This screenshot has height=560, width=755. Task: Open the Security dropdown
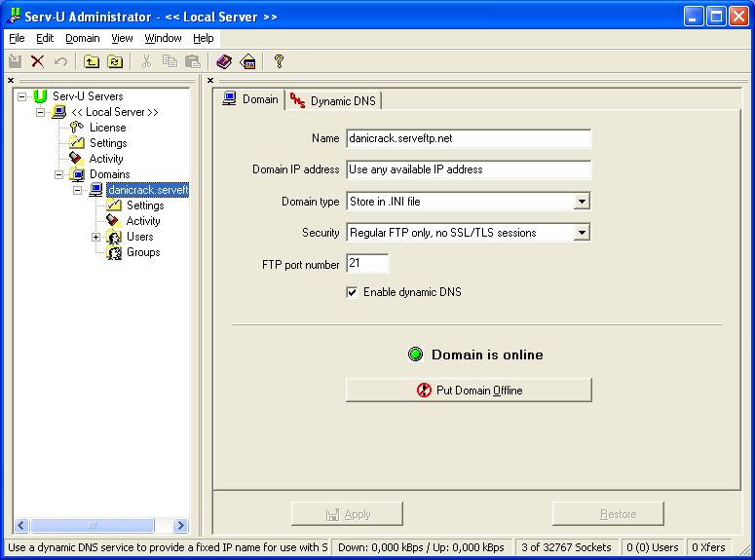pos(582,233)
